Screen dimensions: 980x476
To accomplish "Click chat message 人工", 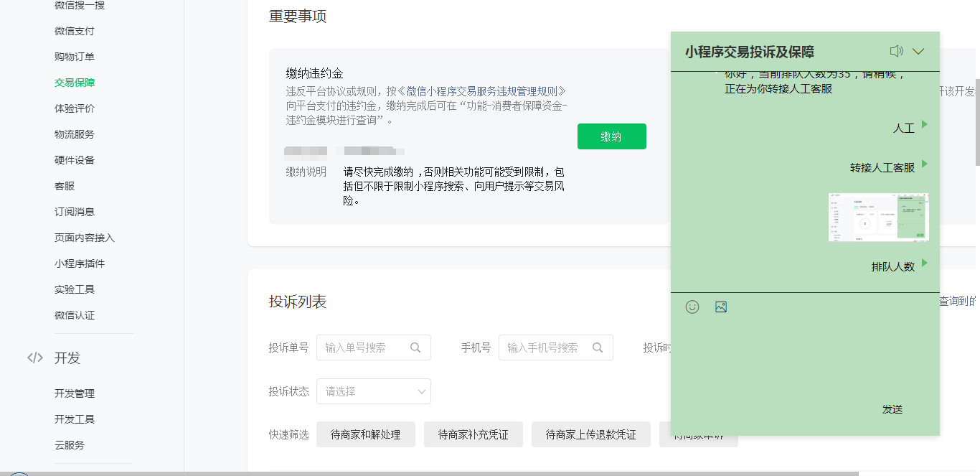I will pyautogui.click(x=904, y=129).
